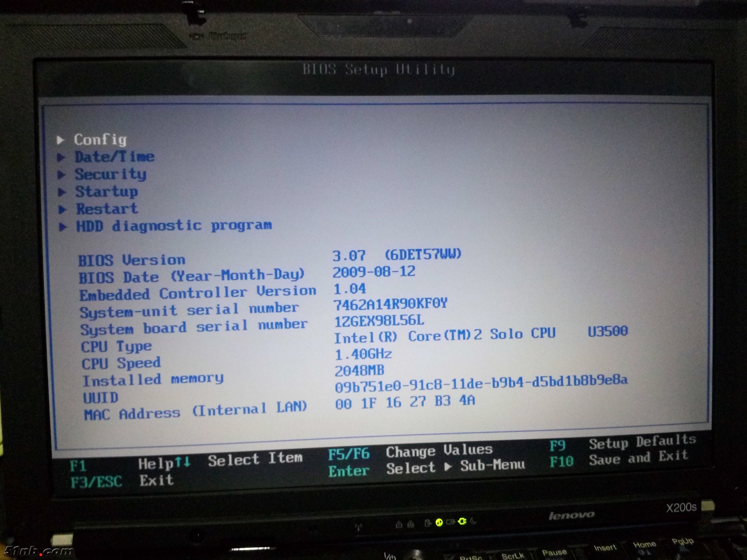Expand the Config submenu arrow

tap(61, 140)
